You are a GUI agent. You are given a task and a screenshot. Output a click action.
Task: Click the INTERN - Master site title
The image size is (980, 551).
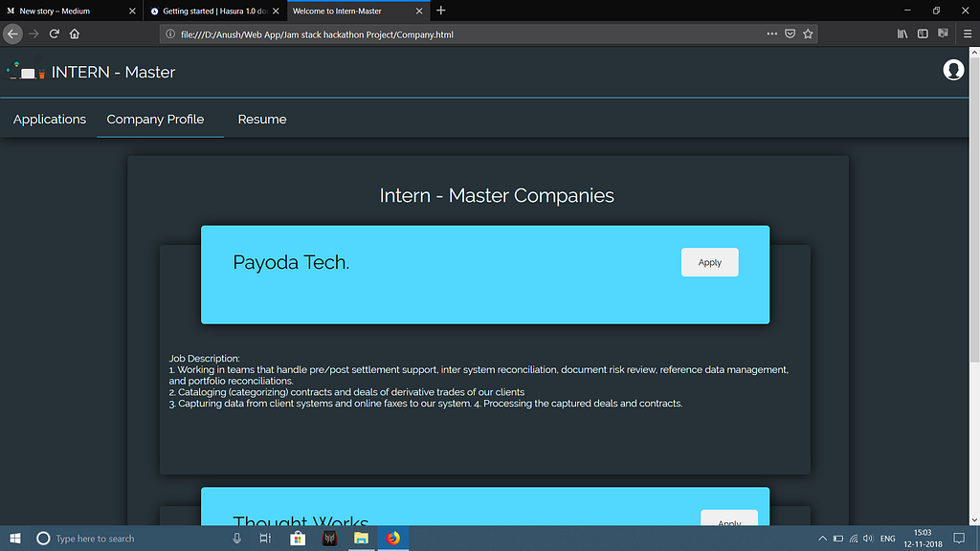[113, 72]
